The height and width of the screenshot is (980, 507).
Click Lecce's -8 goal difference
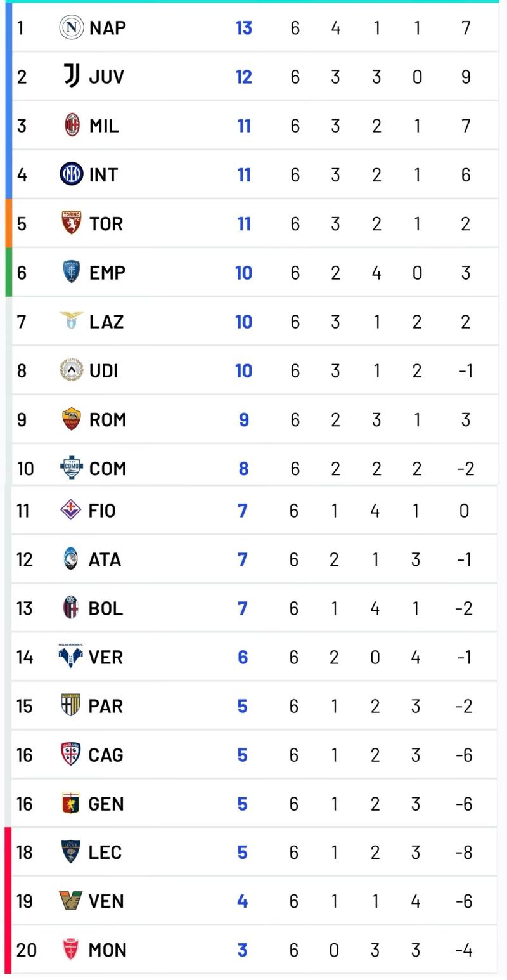(464, 852)
